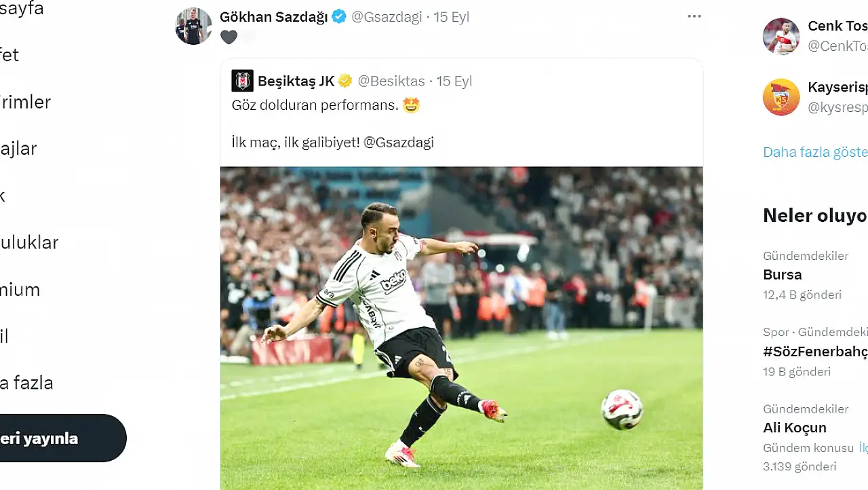Click Beşiktaş JK logo avatar in quoted tweet
Viewport: 868px width, 490px height.
(242, 81)
